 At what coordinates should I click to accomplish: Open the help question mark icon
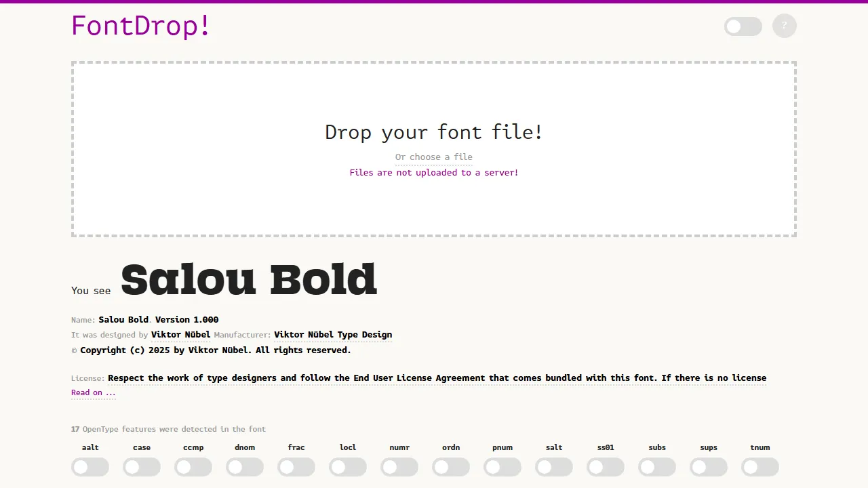(785, 26)
